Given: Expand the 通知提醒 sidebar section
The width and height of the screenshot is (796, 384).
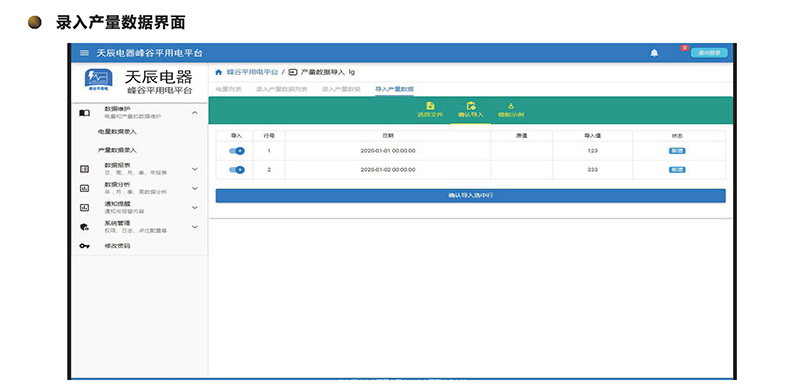Looking at the screenshot, I should pos(194,208).
